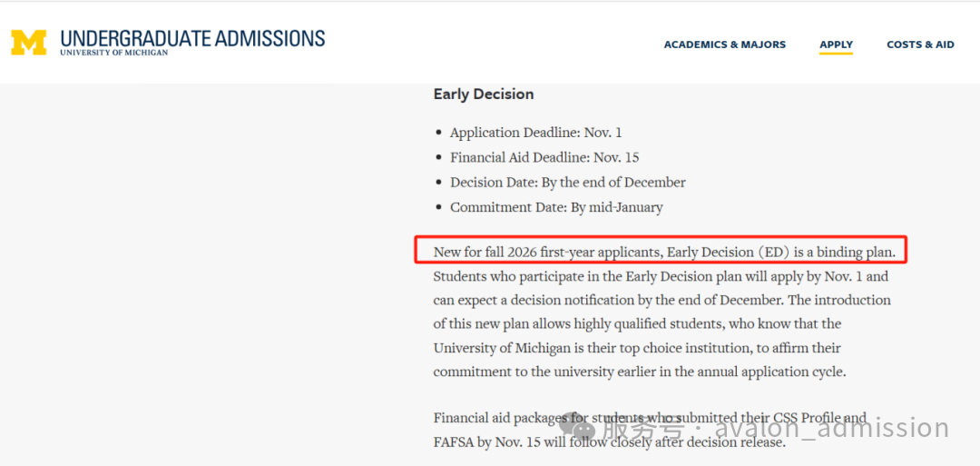This screenshot has width=980, height=466.
Task: Click the WeChat watermark icon
Action: (x=578, y=427)
